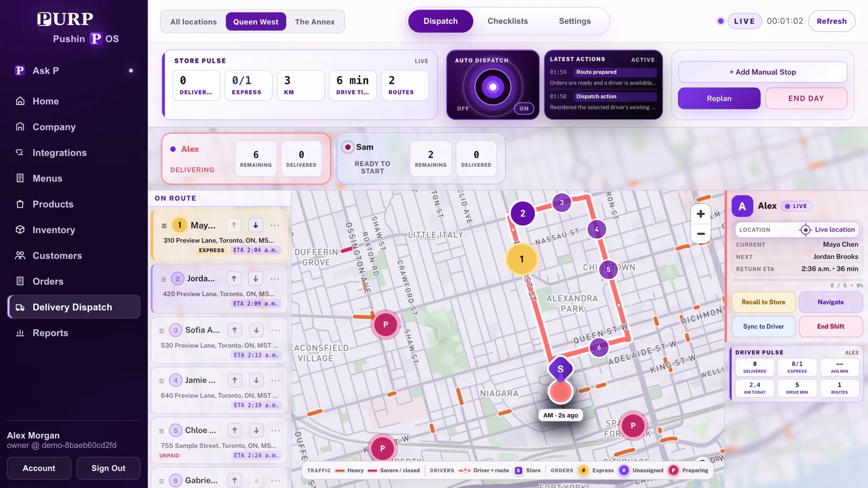
Task: Grab the drag handle on Jordan stop
Action: point(163,279)
